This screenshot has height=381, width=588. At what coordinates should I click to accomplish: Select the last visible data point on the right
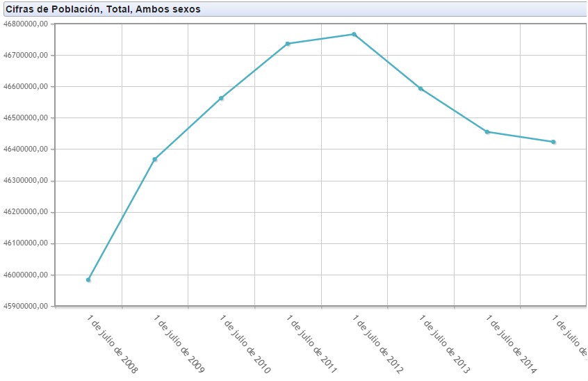(x=553, y=142)
